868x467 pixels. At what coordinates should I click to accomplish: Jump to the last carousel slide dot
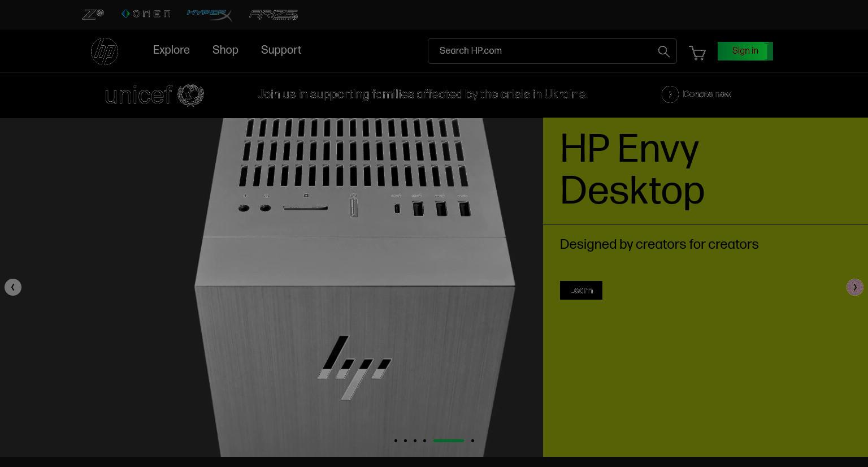(472, 440)
